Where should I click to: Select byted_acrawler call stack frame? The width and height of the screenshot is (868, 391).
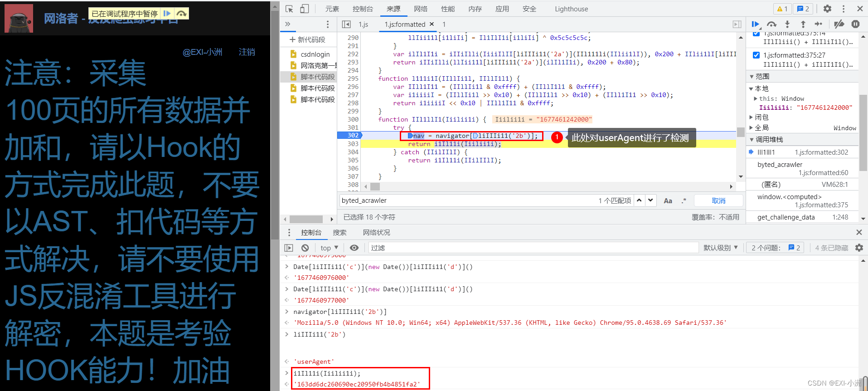point(802,168)
